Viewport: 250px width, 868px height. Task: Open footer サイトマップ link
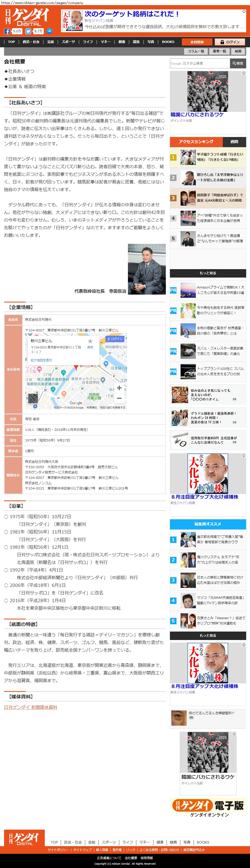click(82, 850)
